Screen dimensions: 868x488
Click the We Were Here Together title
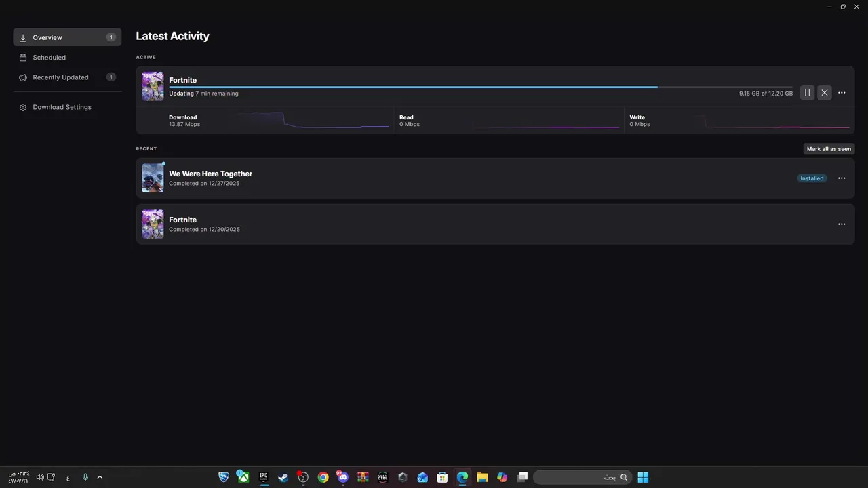(210, 174)
